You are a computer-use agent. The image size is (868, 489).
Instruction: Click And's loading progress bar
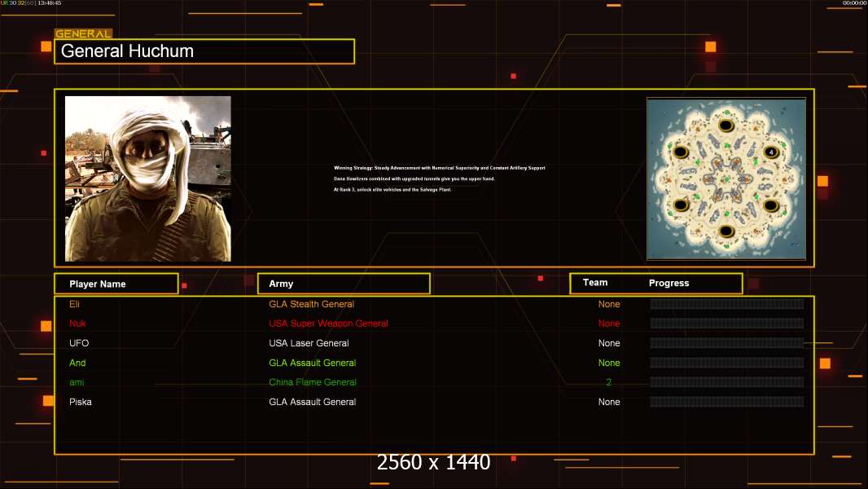727,363
